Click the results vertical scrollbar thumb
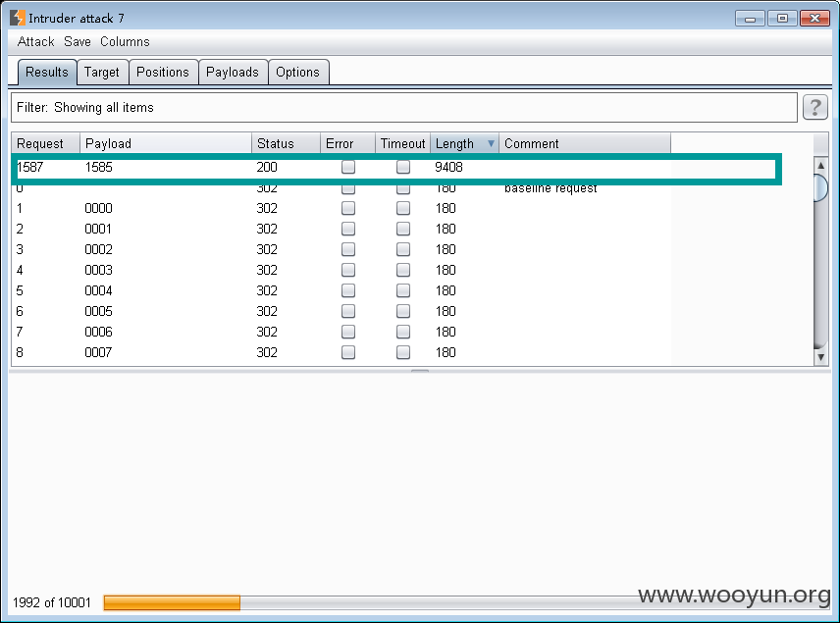Viewport: 840px width, 623px height. click(820, 188)
